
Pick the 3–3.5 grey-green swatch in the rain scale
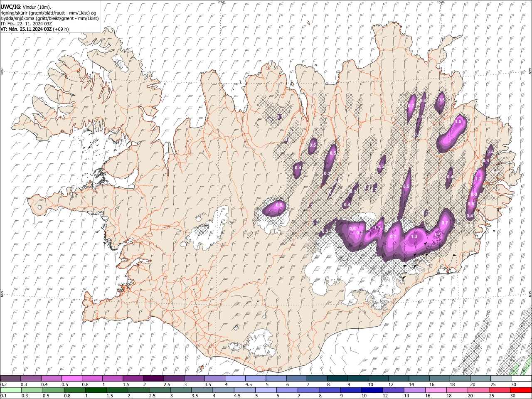[x=180, y=390]
